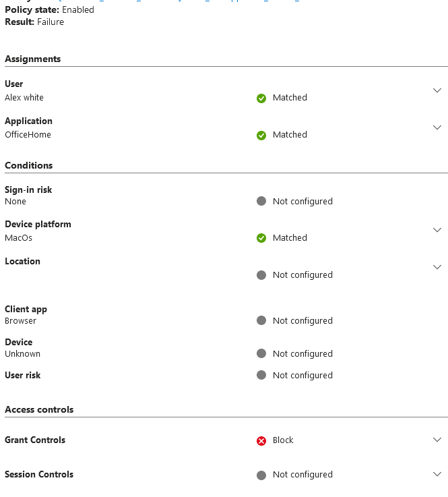Expand the Location condition chevron

click(x=437, y=267)
